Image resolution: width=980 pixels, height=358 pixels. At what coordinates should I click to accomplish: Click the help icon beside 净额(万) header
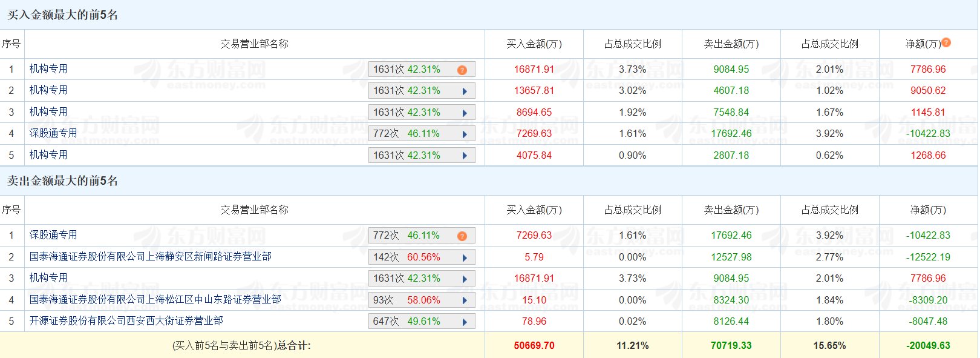(x=946, y=42)
